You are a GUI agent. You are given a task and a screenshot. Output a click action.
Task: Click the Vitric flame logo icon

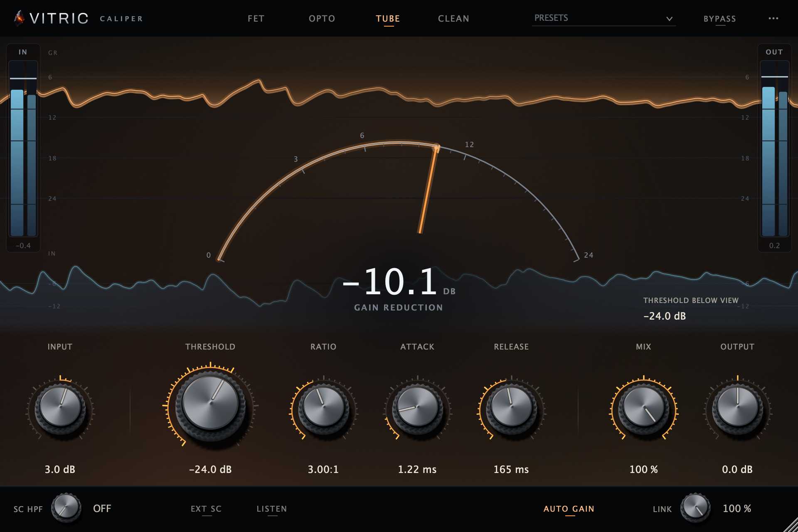(19, 18)
